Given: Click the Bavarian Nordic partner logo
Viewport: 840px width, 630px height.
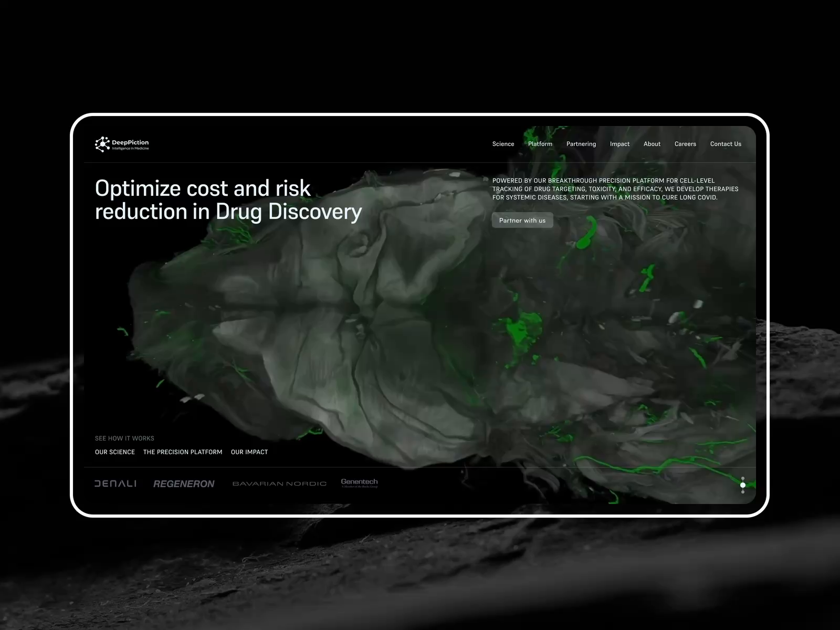Looking at the screenshot, I should coord(280,484).
